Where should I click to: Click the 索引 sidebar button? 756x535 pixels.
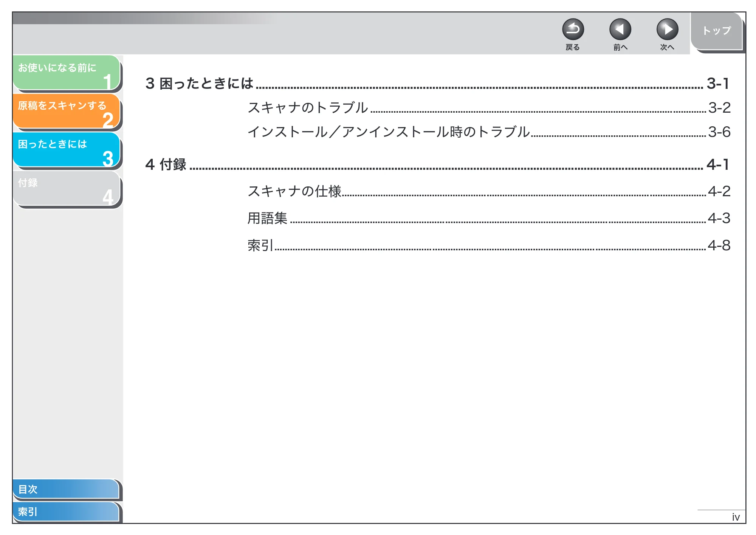click(x=66, y=512)
